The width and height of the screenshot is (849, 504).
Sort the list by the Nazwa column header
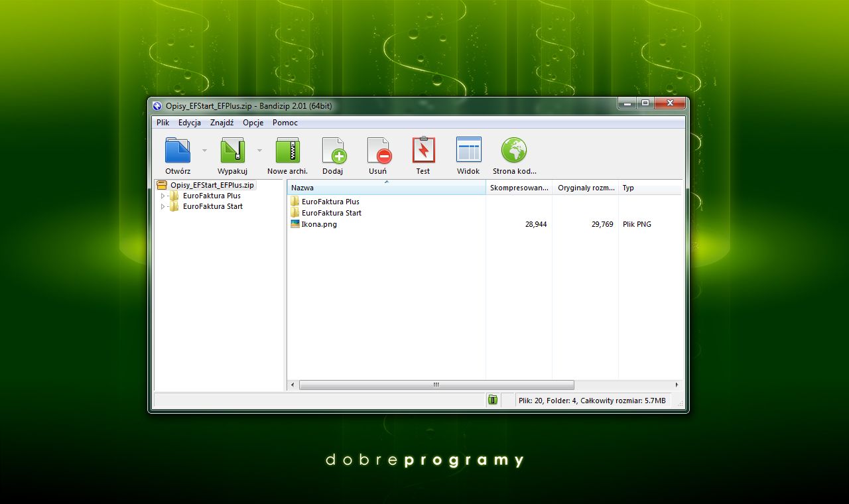387,188
